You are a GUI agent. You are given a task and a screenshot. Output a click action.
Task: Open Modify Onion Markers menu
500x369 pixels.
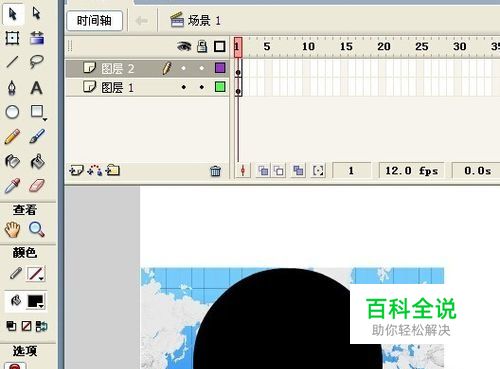coord(318,171)
